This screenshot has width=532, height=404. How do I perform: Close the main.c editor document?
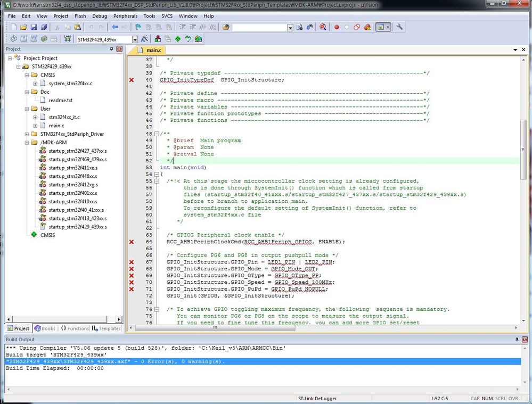point(523,50)
